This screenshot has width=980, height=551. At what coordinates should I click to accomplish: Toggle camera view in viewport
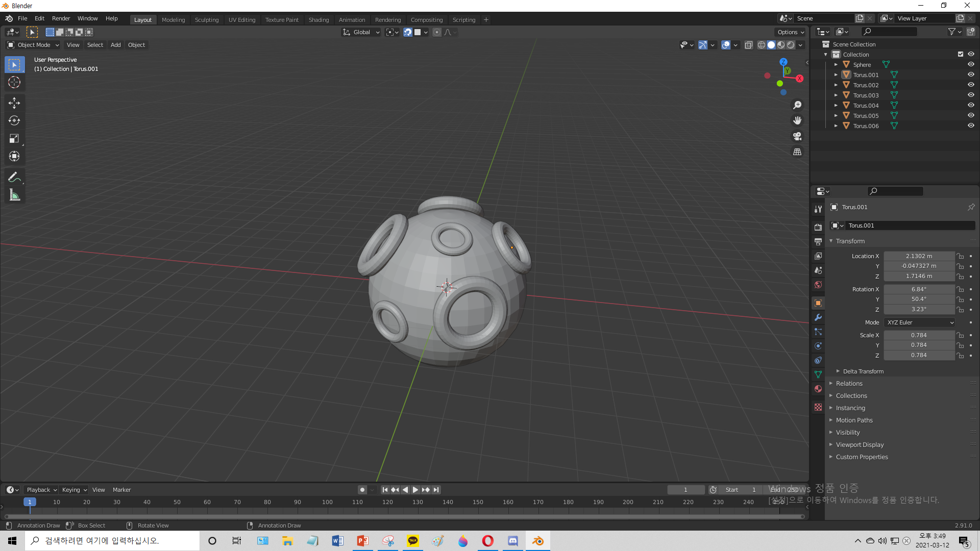797,136
